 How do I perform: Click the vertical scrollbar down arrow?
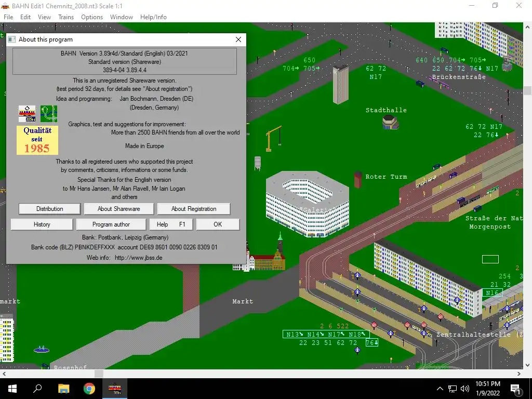(x=528, y=365)
